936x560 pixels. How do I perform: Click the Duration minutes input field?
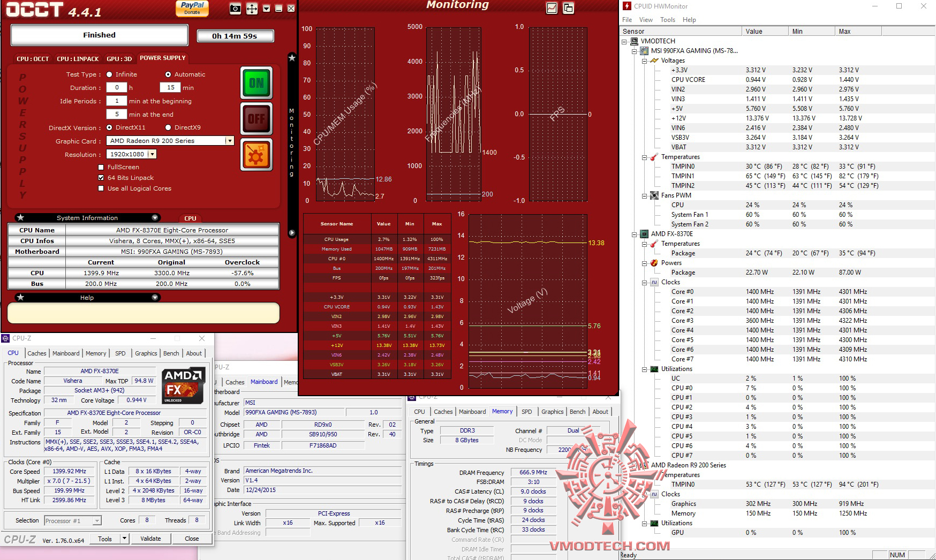click(171, 87)
